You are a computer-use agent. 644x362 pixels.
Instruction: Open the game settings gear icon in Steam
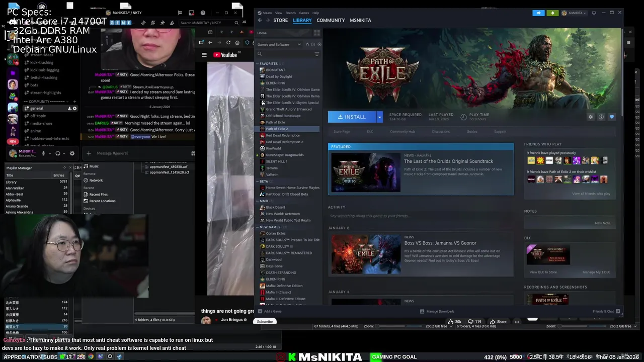point(591,117)
